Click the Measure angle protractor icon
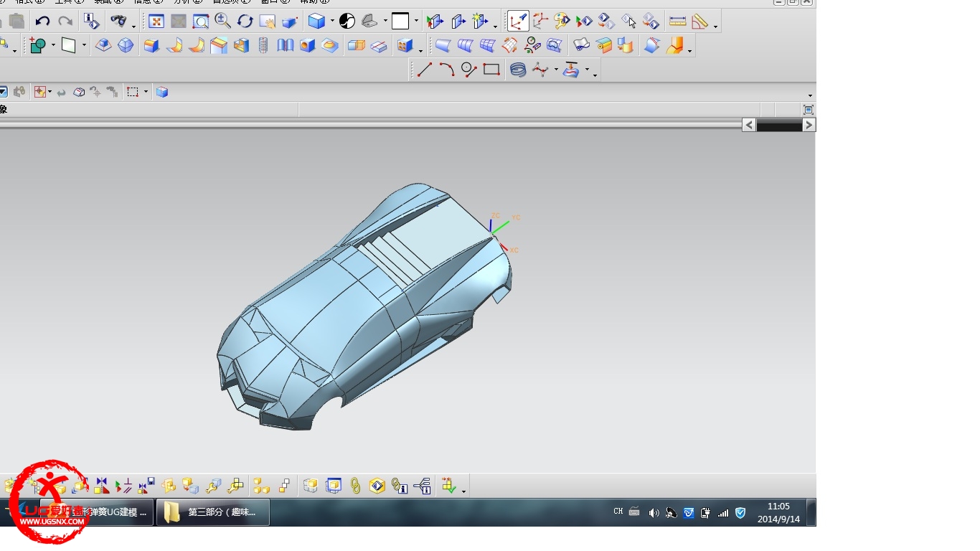 [x=699, y=21]
